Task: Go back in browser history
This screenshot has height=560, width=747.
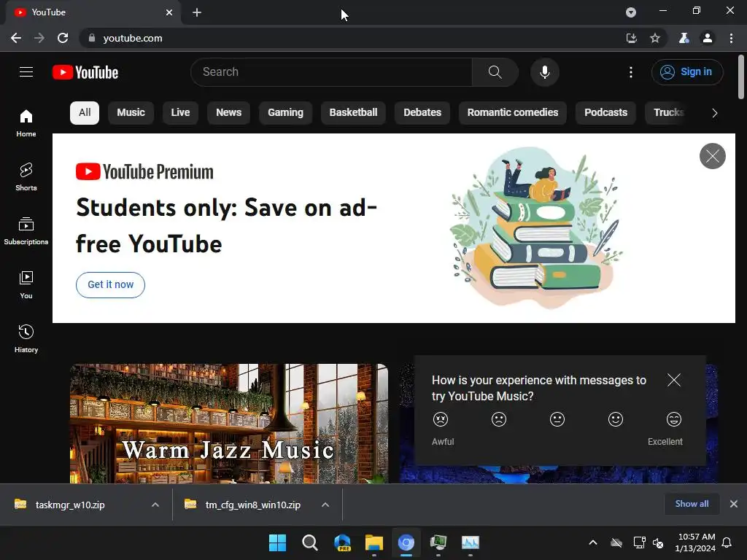Action: 16,38
